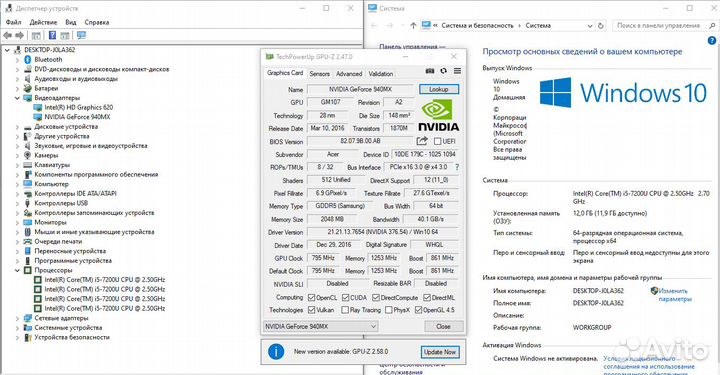
Task: Click the Устройства безопасности icon in the tree
Action: pyautogui.click(x=28, y=337)
